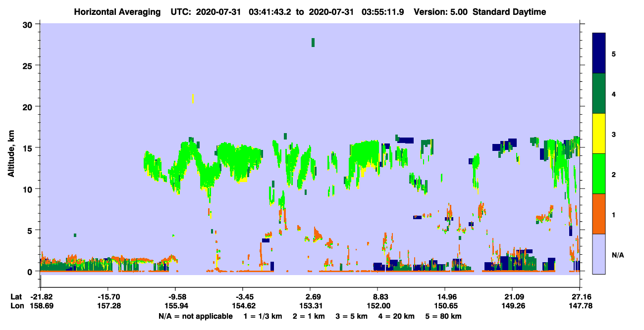This screenshot has width=644, height=330.
Task: Click the '1 = 1/3 km' legend text
Action: click(264, 316)
